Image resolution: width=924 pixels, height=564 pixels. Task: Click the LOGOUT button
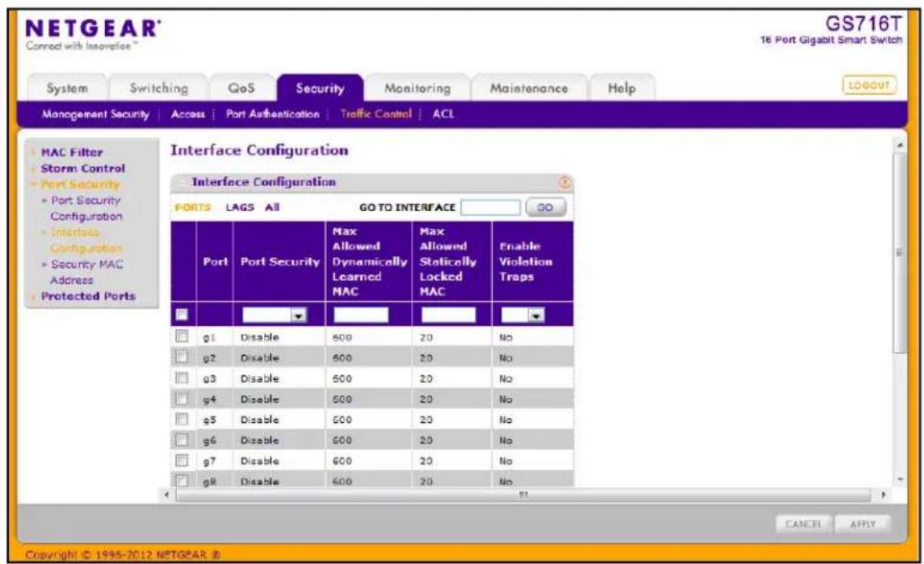click(869, 85)
